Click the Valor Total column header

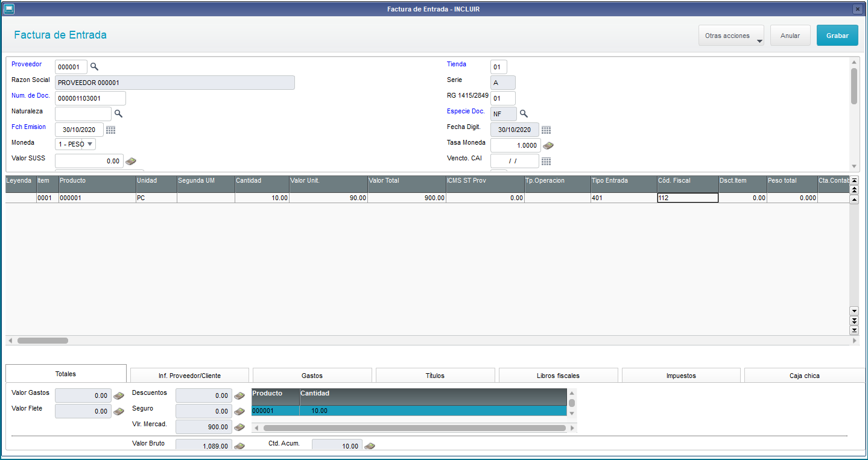click(x=407, y=184)
